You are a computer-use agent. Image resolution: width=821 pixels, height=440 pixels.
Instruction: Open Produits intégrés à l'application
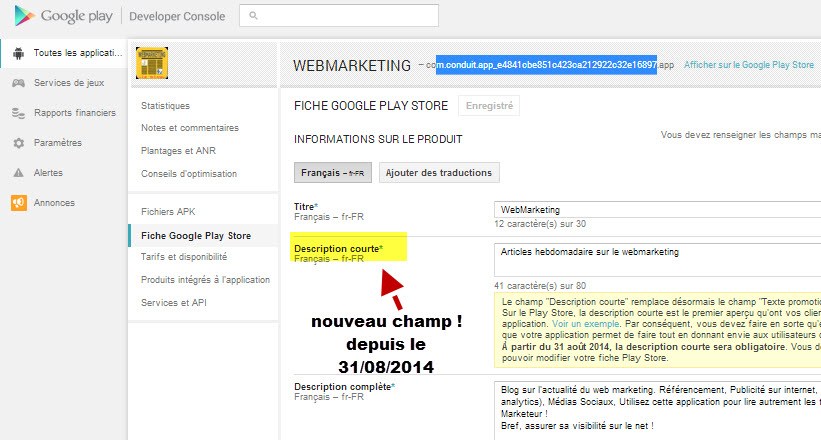[x=205, y=280]
